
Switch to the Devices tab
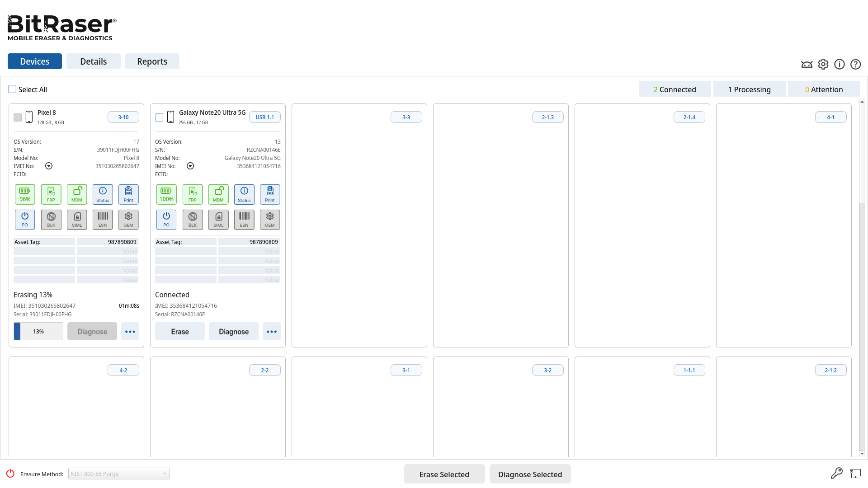tap(35, 61)
